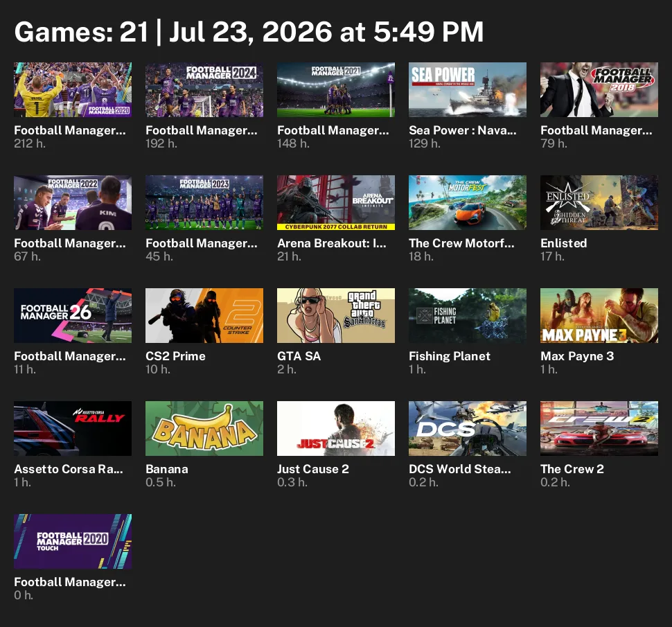Open the Fishing Planet game image
Screen dimensions: 672x627
pyautogui.click(x=468, y=315)
